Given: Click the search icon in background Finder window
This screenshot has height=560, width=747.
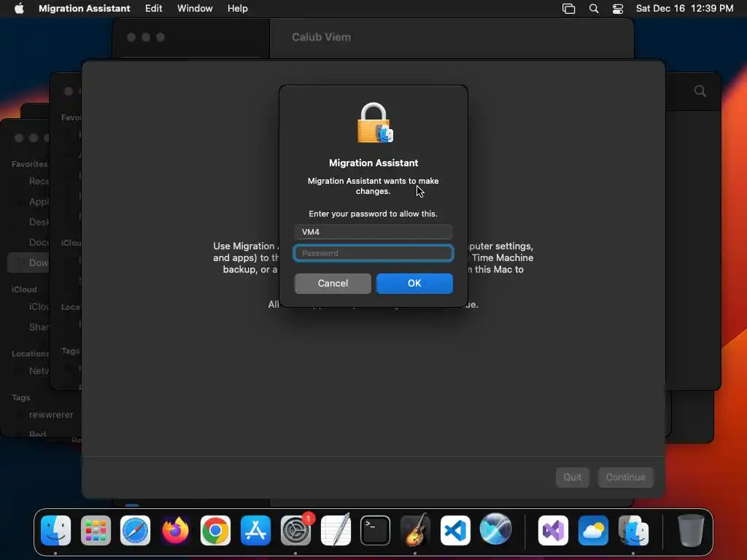Looking at the screenshot, I should (700, 91).
